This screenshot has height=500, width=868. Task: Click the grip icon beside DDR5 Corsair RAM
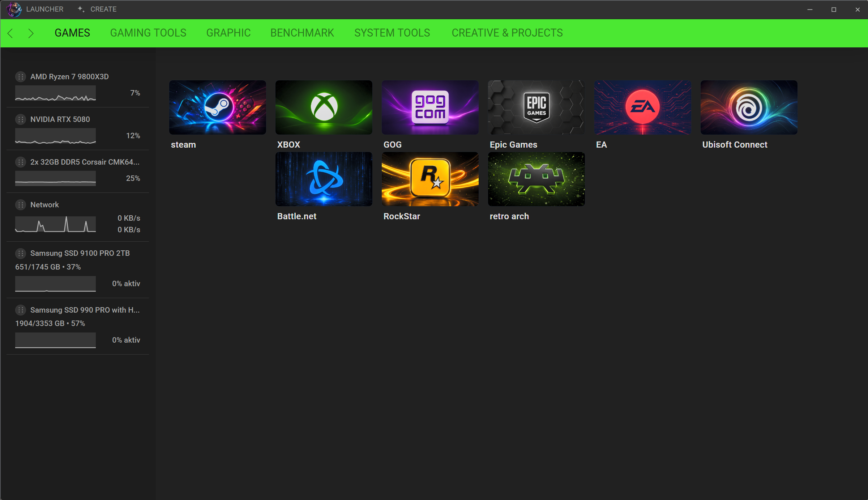pos(21,162)
